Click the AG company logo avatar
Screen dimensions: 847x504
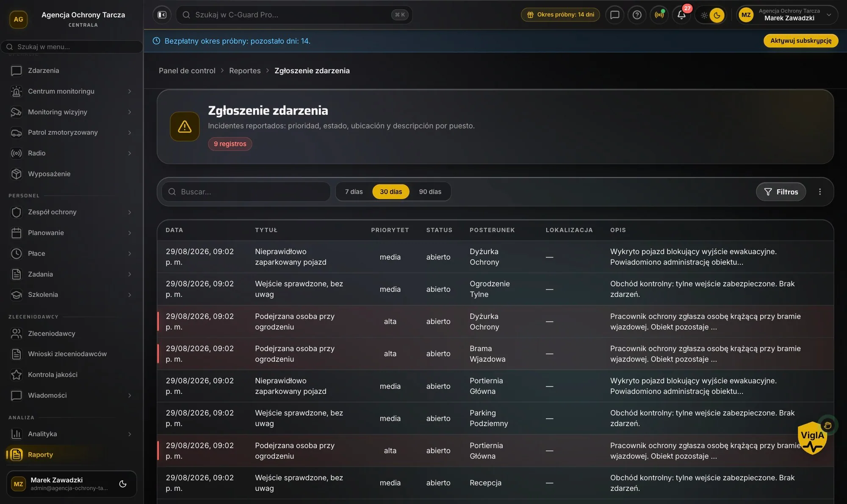18,19
